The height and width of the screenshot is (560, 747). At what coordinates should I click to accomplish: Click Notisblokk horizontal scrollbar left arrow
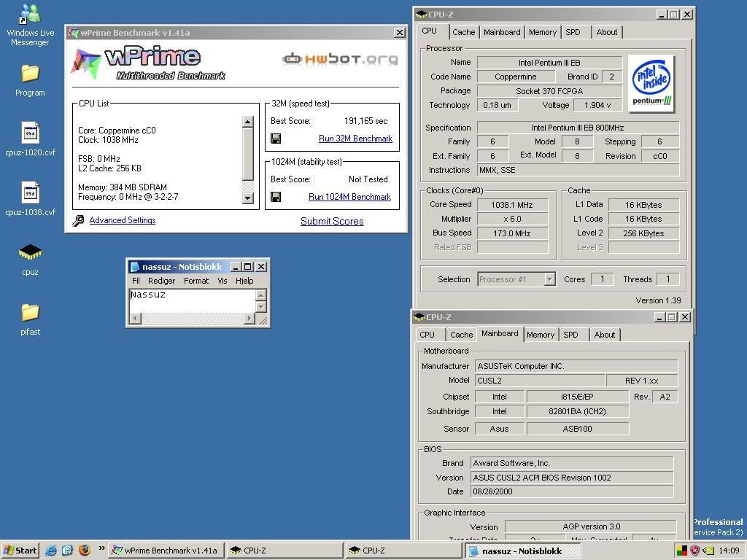point(135,318)
